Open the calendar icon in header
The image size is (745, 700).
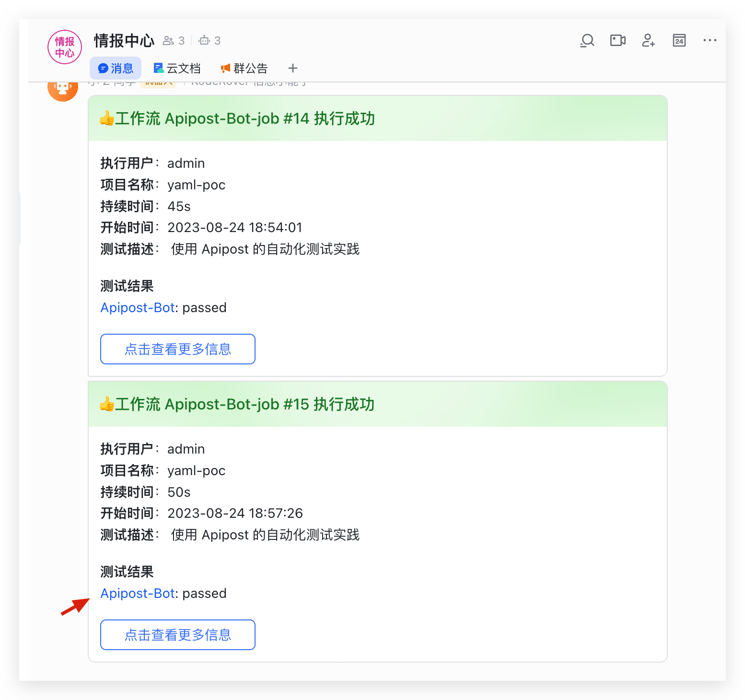pos(679,41)
